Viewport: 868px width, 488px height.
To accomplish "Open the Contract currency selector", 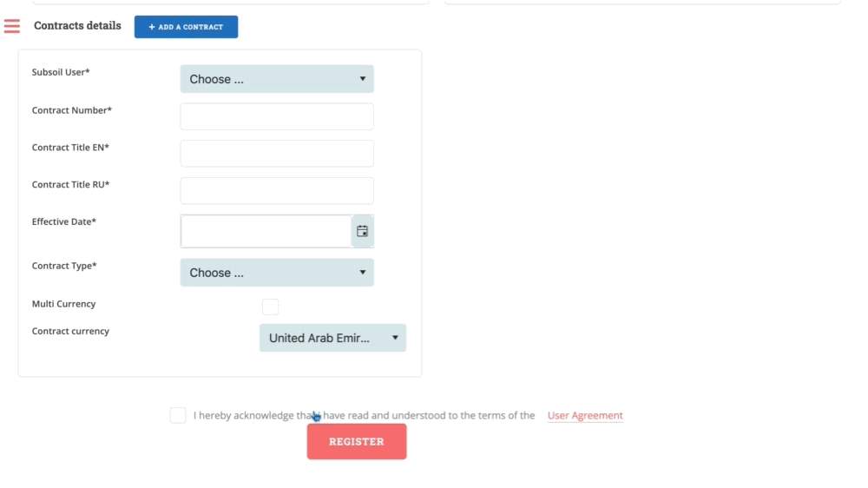I will 332,338.
